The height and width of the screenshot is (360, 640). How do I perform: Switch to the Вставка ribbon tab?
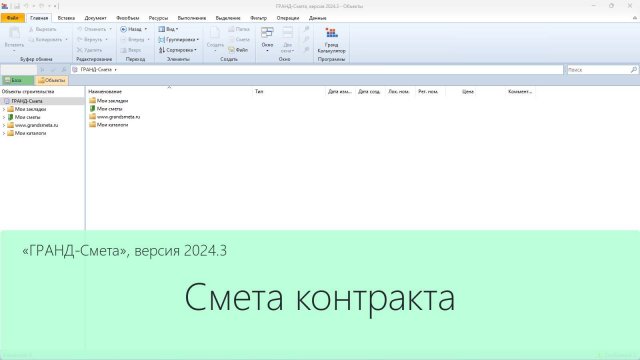coord(66,18)
